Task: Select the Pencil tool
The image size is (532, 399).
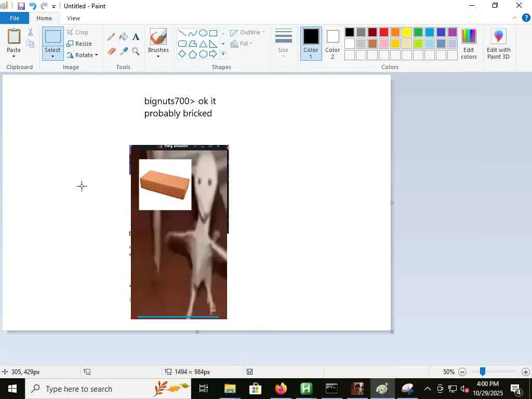Action: [111, 37]
